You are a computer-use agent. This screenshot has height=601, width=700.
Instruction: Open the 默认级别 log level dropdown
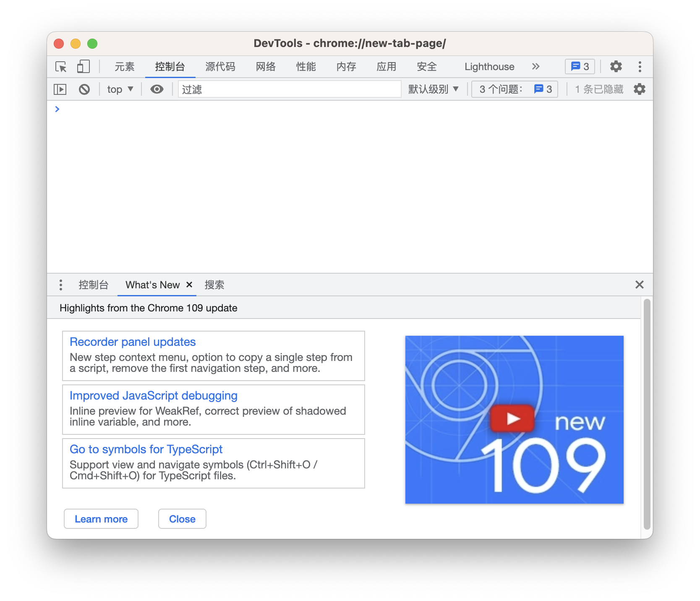click(433, 89)
